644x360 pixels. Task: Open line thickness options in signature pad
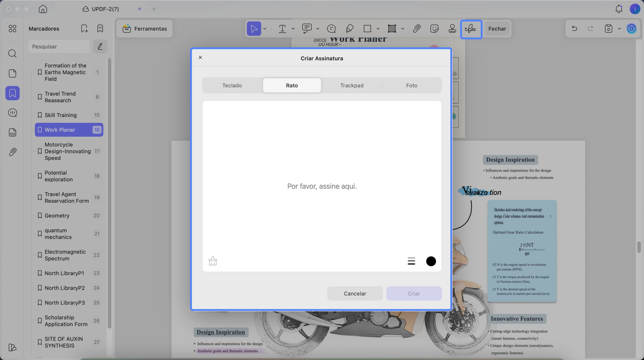click(411, 261)
